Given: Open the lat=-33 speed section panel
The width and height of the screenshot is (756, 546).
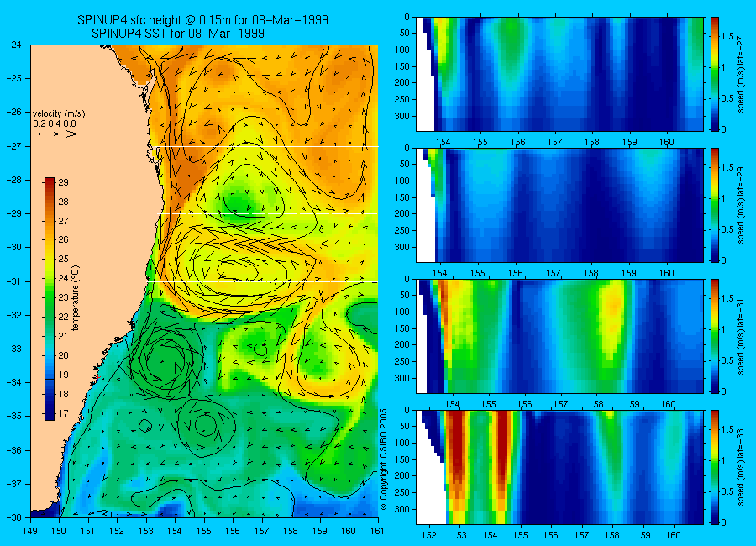Looking at the screenshot, I should pyautogui.click(x=559, y=467).
